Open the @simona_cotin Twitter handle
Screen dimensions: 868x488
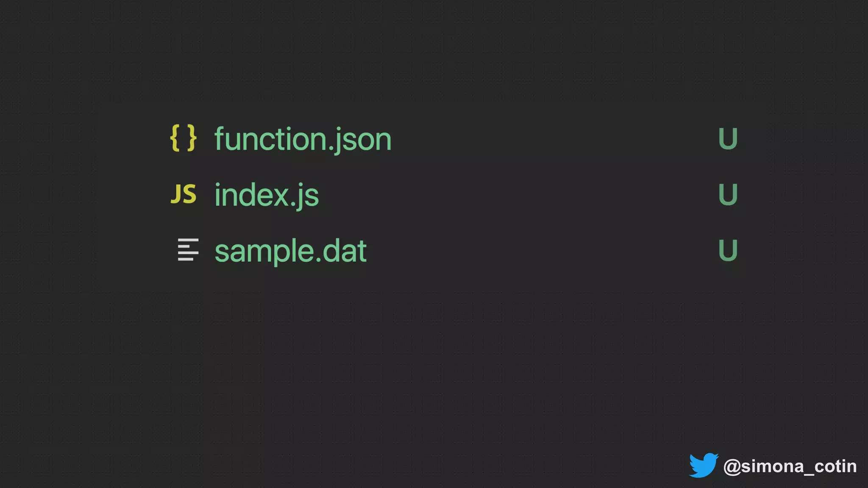[x=790, y=466]
